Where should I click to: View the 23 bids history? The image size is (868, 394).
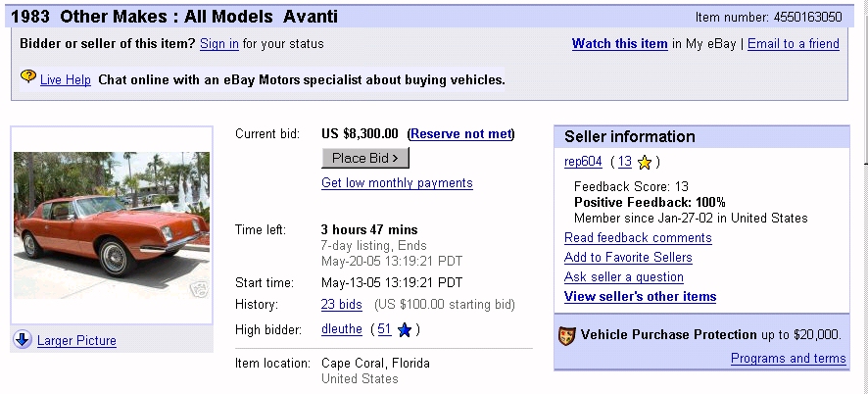(341, 305)
